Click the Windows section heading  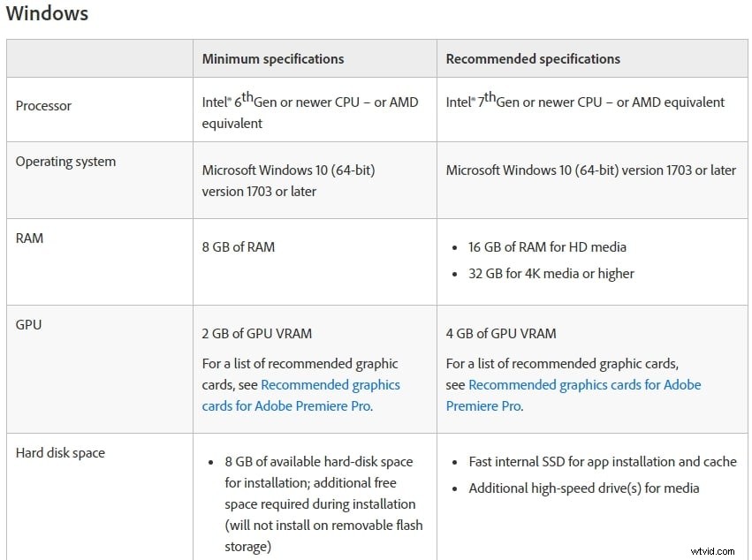tap(47, 14)
